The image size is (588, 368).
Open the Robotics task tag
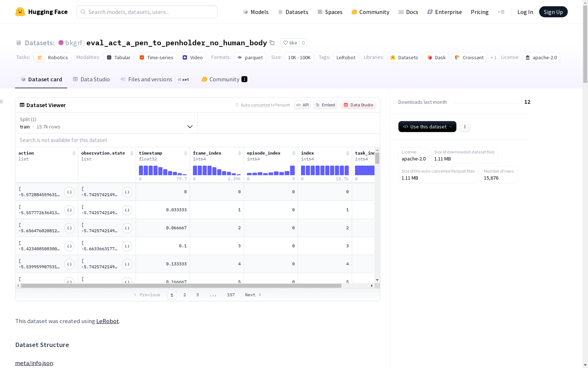click(52, 57)
